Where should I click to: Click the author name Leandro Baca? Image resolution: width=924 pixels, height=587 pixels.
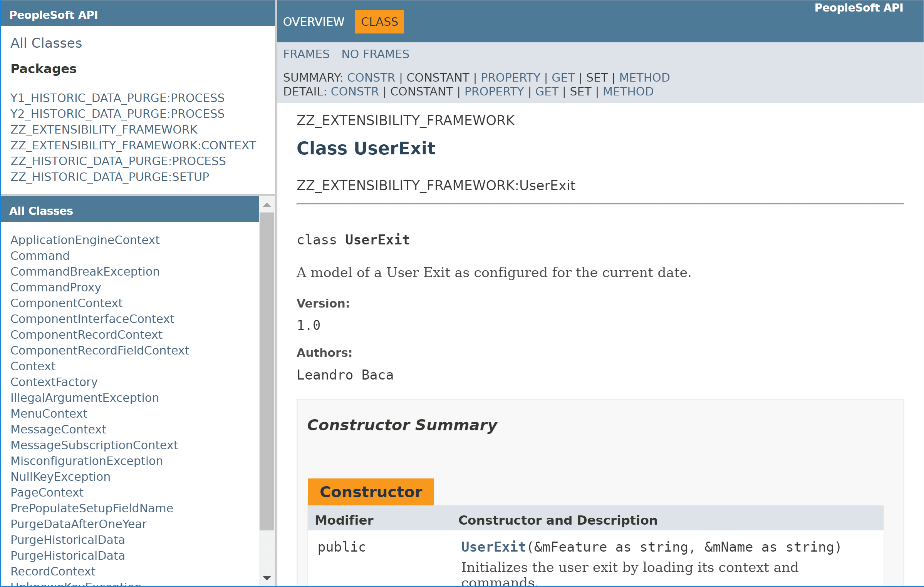pos(345,375)
